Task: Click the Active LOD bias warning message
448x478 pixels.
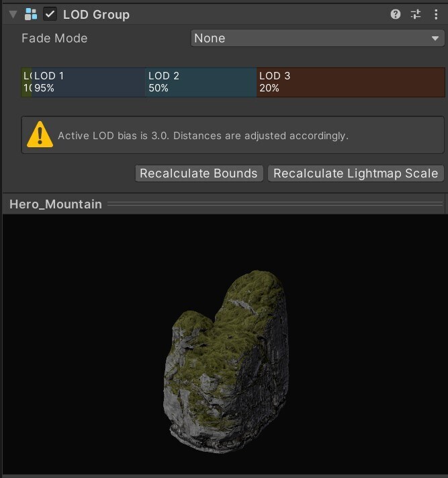Action: click(203, 136)
